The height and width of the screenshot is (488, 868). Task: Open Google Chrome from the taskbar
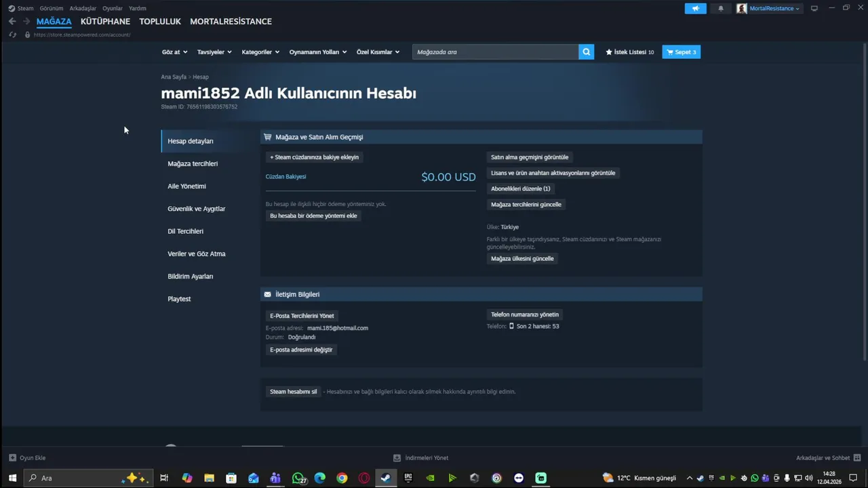342,478
